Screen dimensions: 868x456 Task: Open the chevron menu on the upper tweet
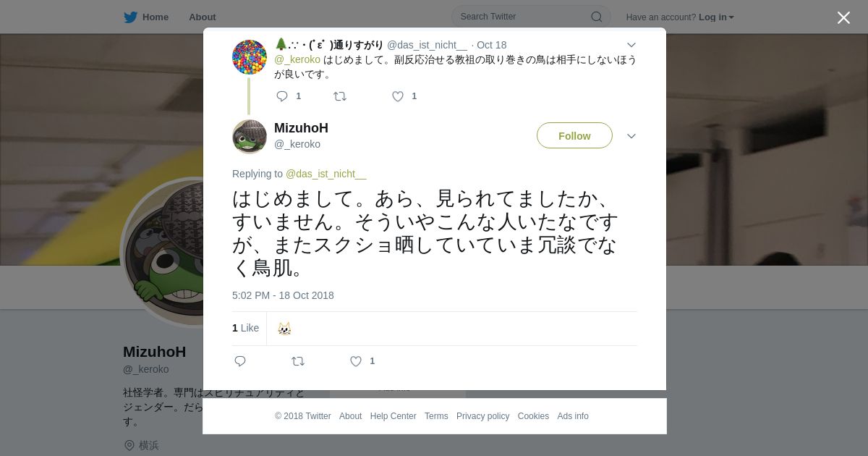(631, 45)
